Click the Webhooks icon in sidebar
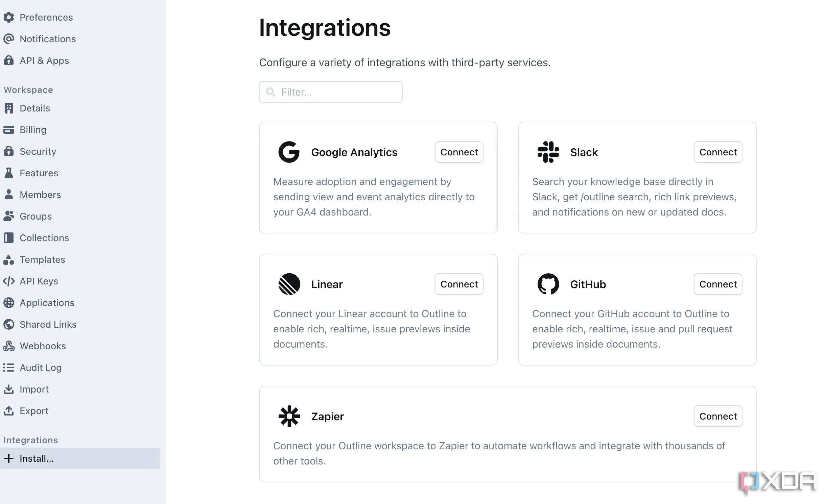The height and width of the screenshot is (504, 825). pyautogui.click(x=9, y=346)
